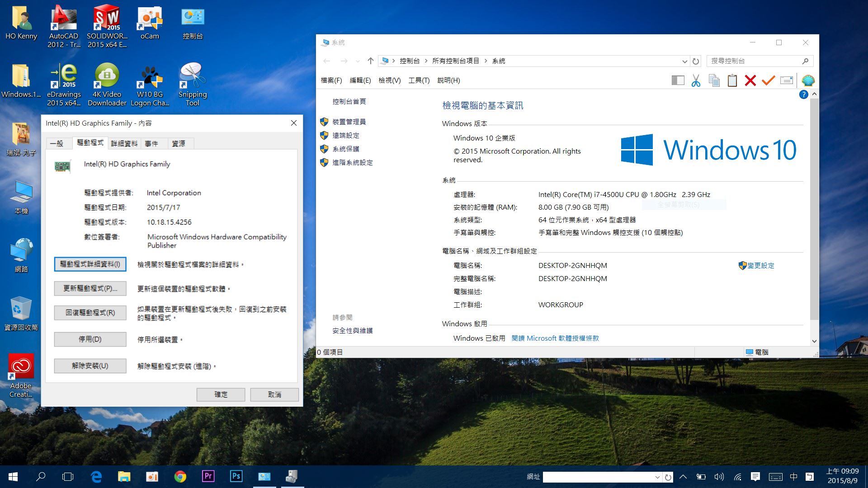Click the copy icon in System toolbar
Image resolution: width=868 pixels, height=488 pixels.
[714, 81]
